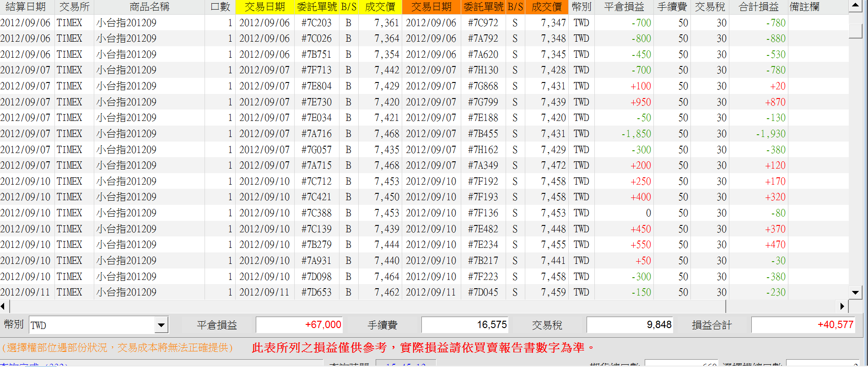Click the 手續費 total field 16,575
Image resolution: width=868 pixels, height=367 pixels.
pos(465,325)
